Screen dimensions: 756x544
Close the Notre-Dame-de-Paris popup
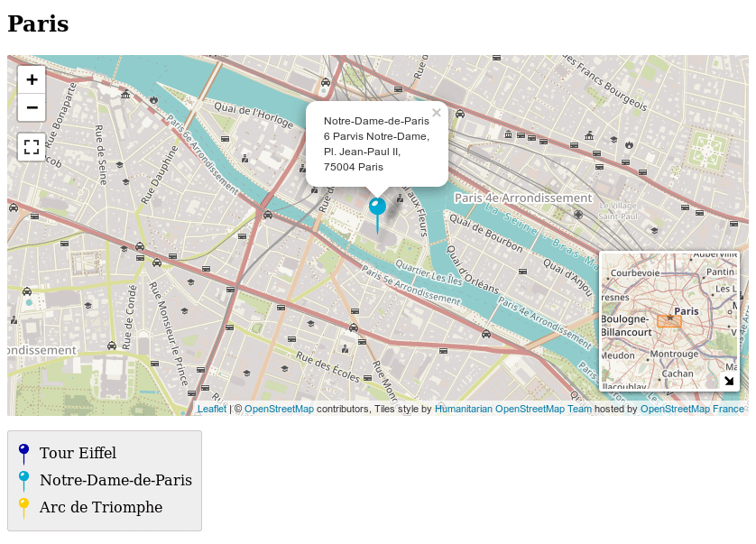(x=437, y=113)
